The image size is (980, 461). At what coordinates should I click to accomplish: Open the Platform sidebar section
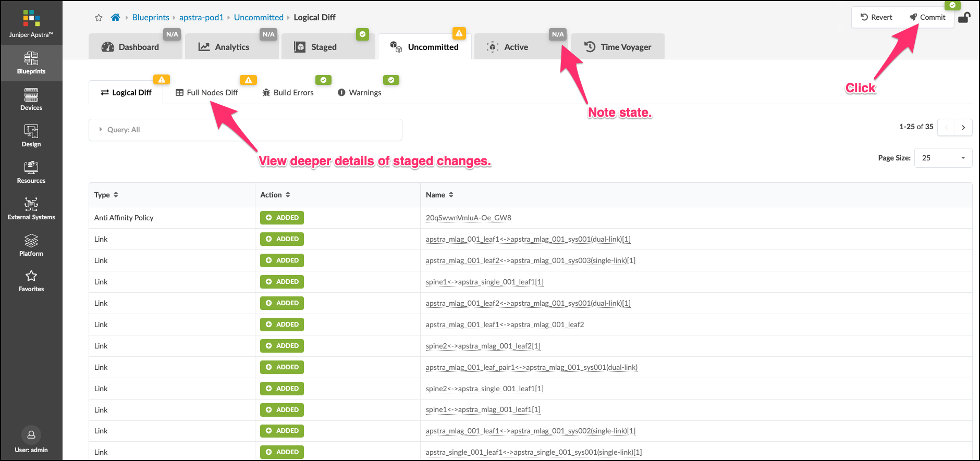(x=31, y=245)
